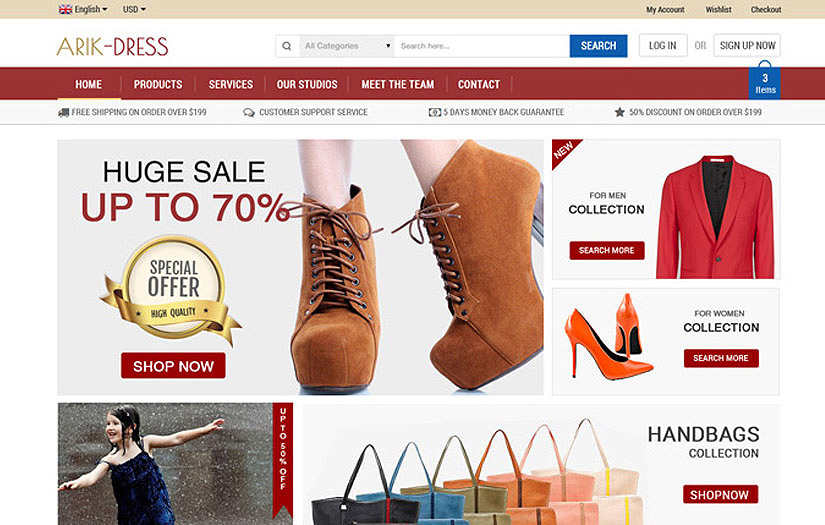Go to Meet The Team page

tap(397, 84)
